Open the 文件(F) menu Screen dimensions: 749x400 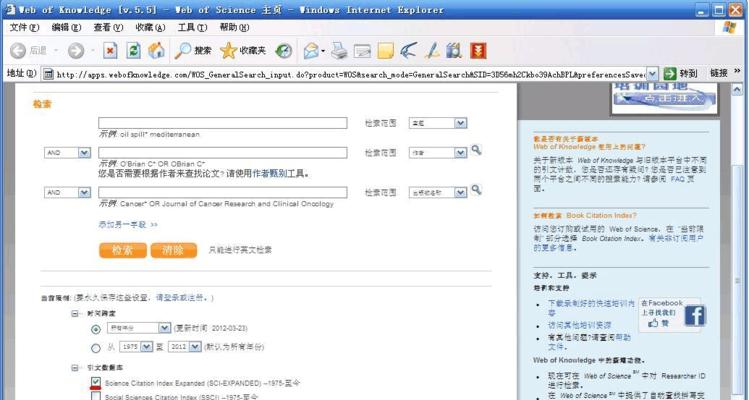24,27
